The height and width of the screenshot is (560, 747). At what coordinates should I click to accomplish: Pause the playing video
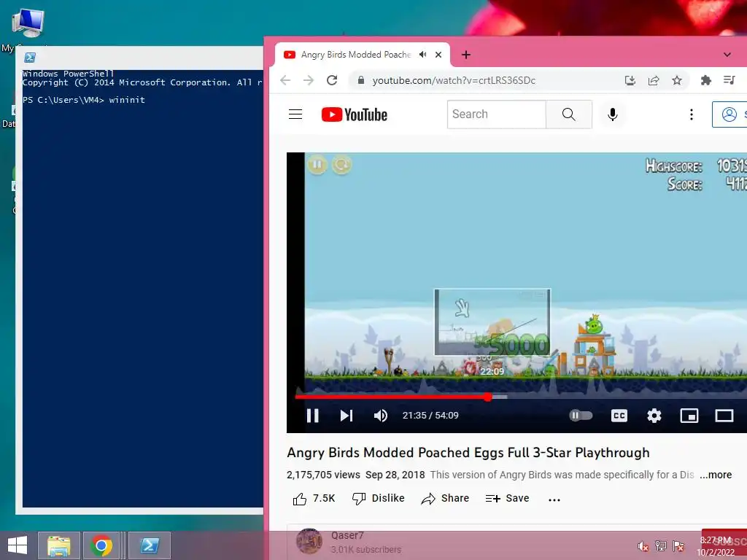312,416
